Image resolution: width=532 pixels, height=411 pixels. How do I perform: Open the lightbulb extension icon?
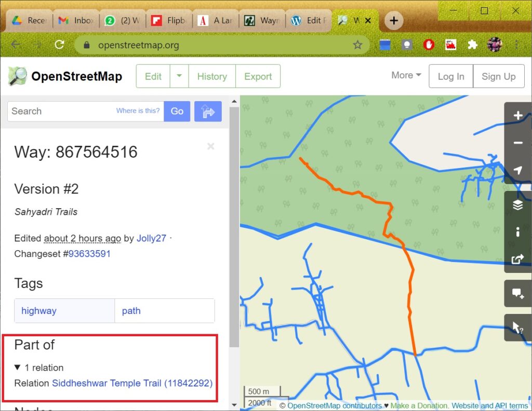pos(407,45)
